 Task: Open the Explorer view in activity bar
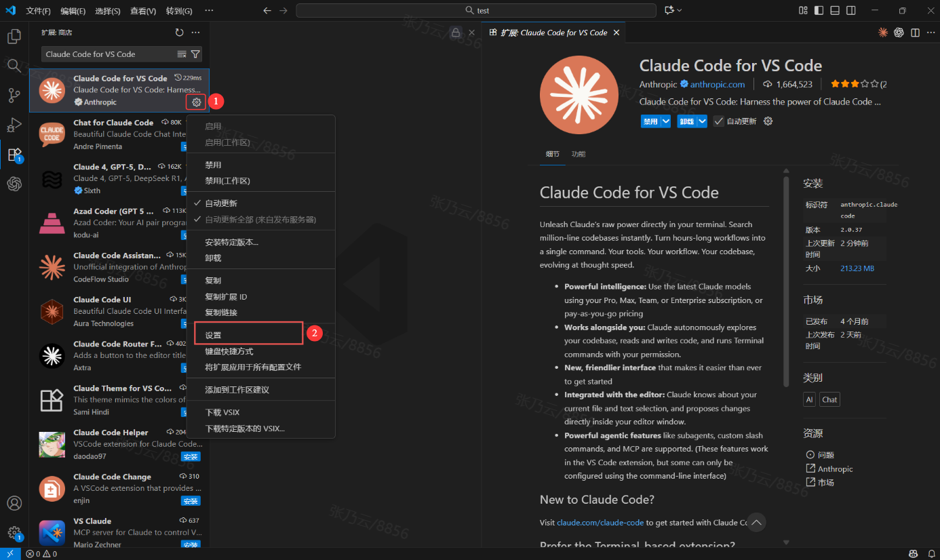[14, 37]
